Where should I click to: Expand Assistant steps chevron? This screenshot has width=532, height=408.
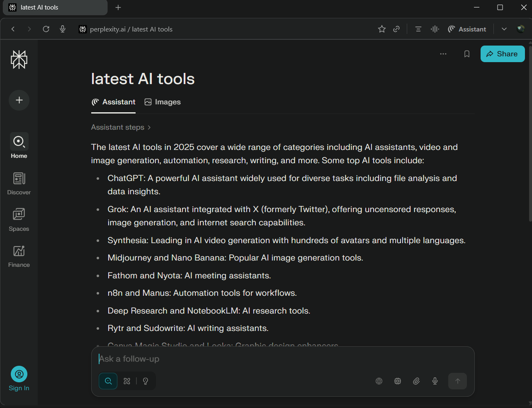tap(149, 127)
